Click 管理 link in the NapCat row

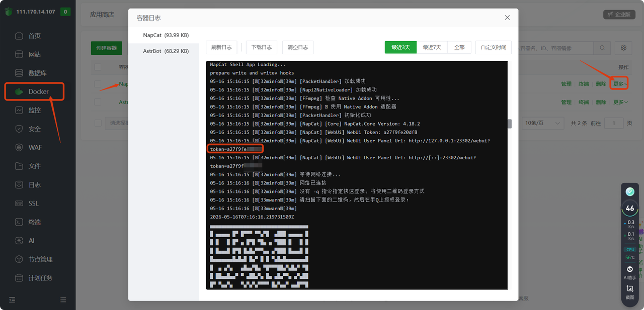click(566, 84)
